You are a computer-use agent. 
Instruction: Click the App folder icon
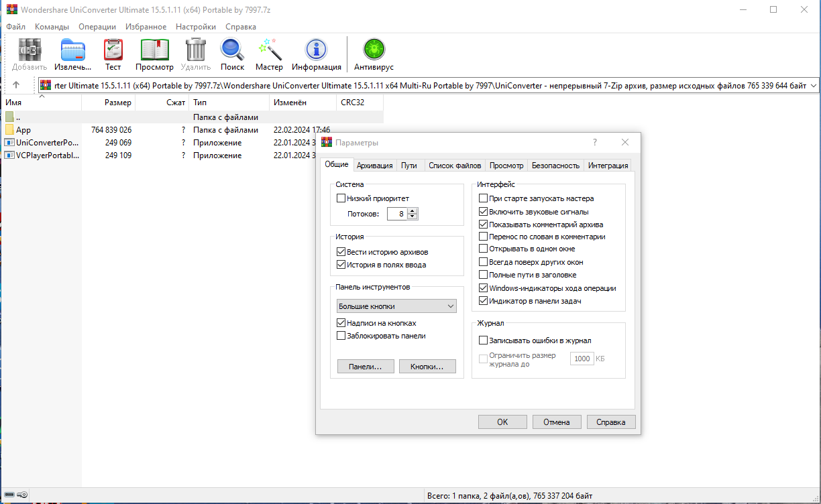pyautogui.click(x=9, y=130)
